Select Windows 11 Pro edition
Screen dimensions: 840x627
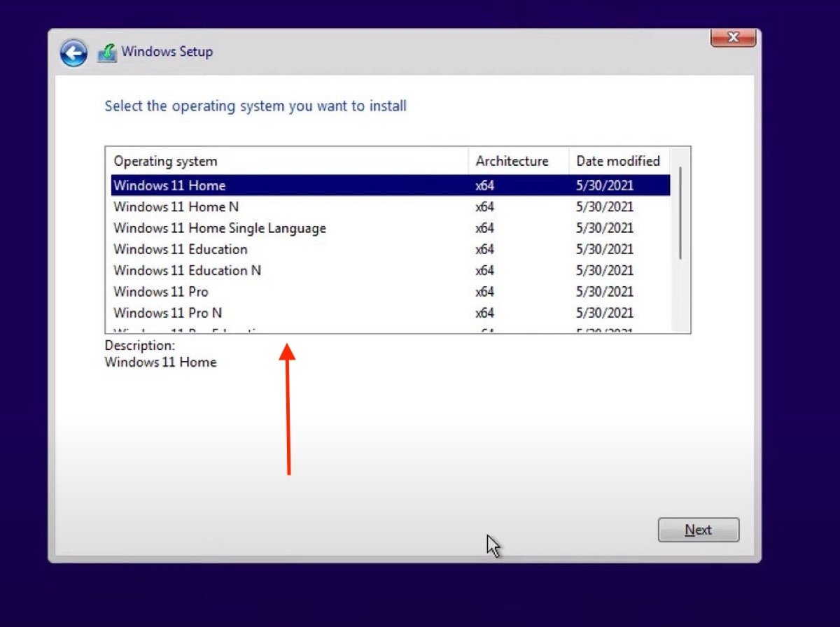(391, 291)
